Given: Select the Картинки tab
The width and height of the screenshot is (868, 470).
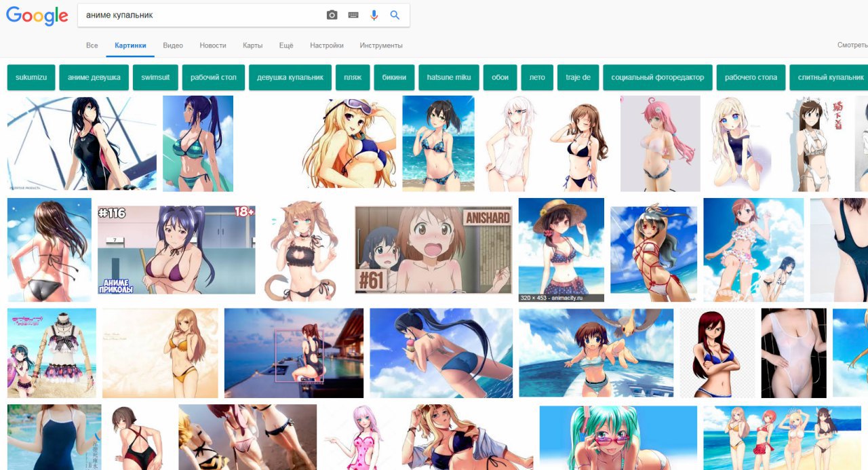Looking at the screenshot, I should click(x=130, y=45).
